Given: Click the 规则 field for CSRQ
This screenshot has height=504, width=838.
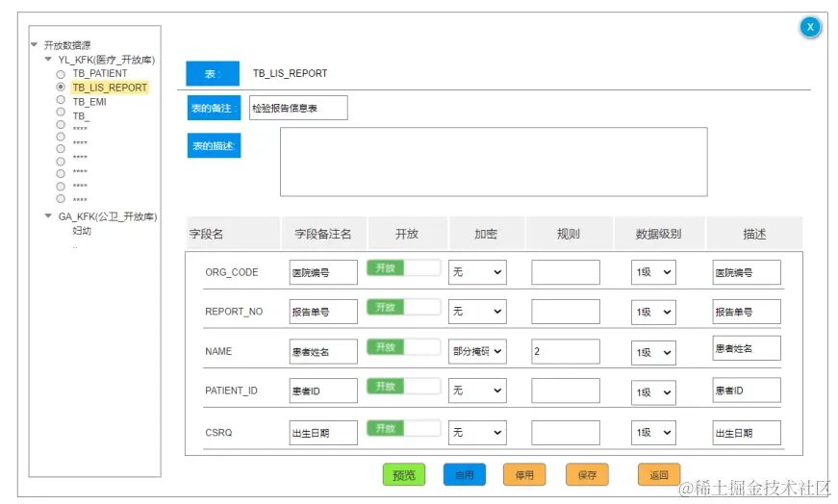Looking at the screenshot, I should 566,433.
